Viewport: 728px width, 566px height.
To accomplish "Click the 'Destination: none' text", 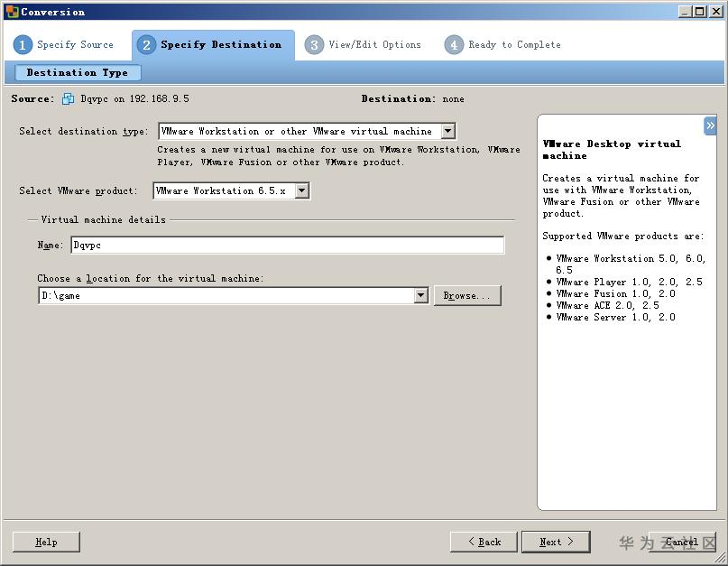I will tap(413, 98).
